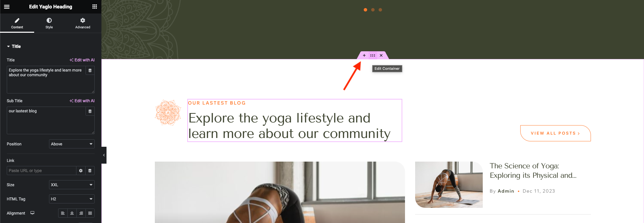
Task: Open dynamic tags icon beside Sub Title field
Action: click(90, 111)
